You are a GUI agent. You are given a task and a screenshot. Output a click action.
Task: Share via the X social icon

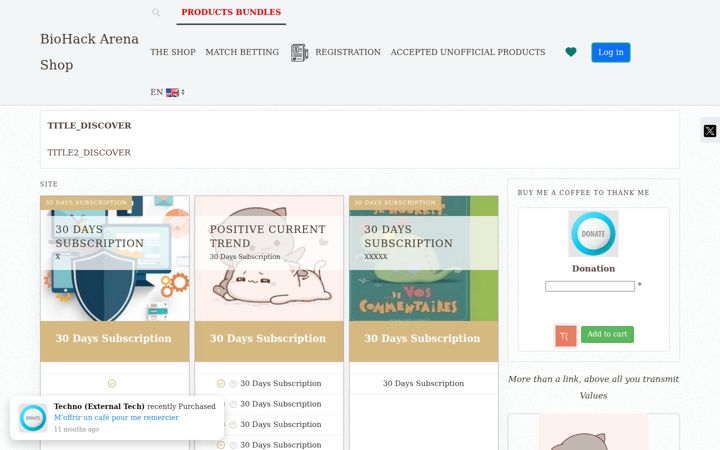[710, 131]
